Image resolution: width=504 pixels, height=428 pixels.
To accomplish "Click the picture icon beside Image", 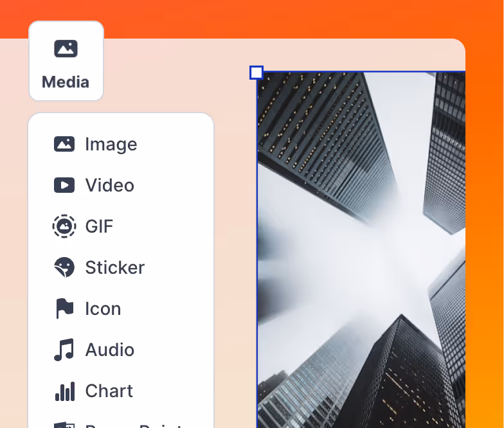I will (64, 144).
